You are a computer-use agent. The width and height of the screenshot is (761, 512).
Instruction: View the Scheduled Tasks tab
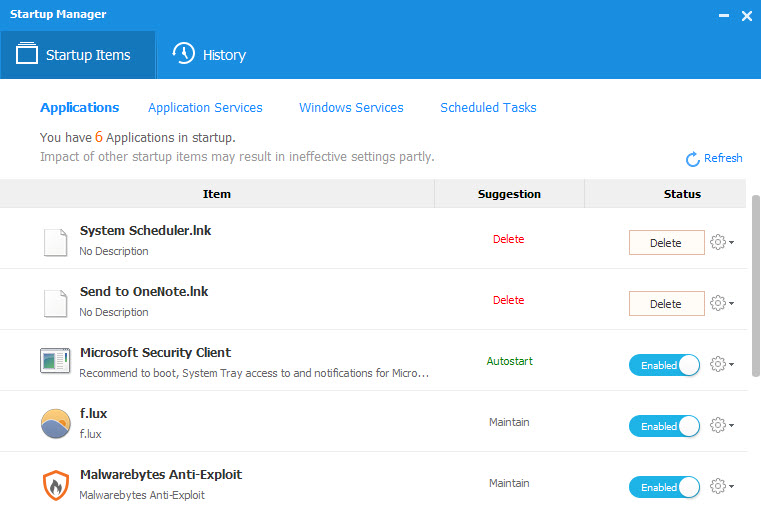(488, 107)
